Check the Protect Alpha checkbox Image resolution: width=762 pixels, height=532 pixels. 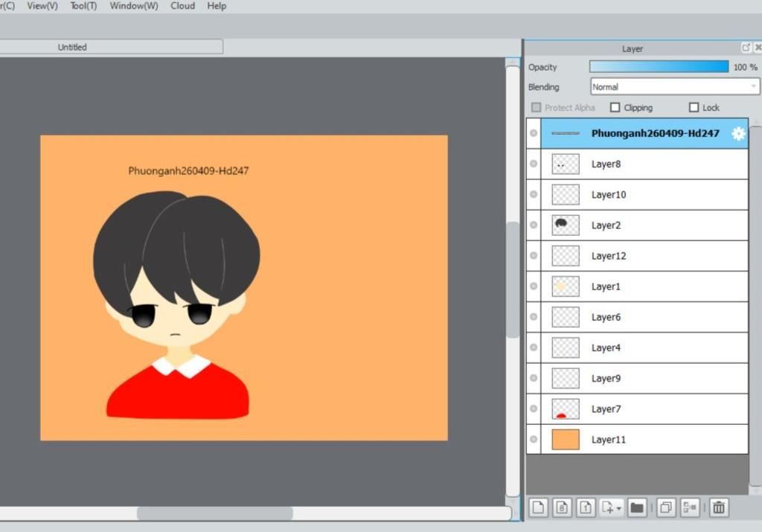pyautogui.click(x=536, y=107)
